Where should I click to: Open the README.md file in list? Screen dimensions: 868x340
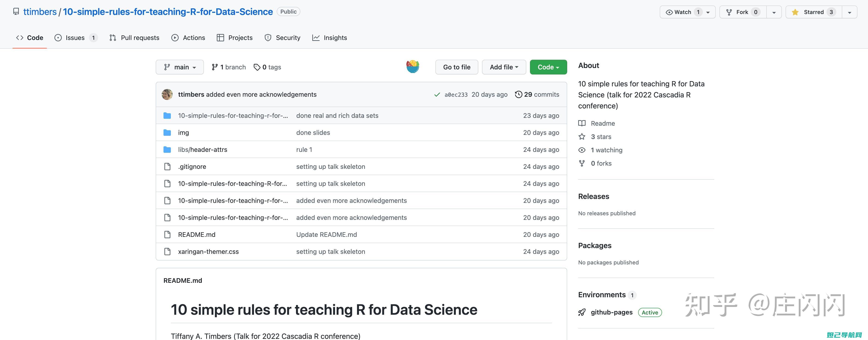[x=197, y=235]
